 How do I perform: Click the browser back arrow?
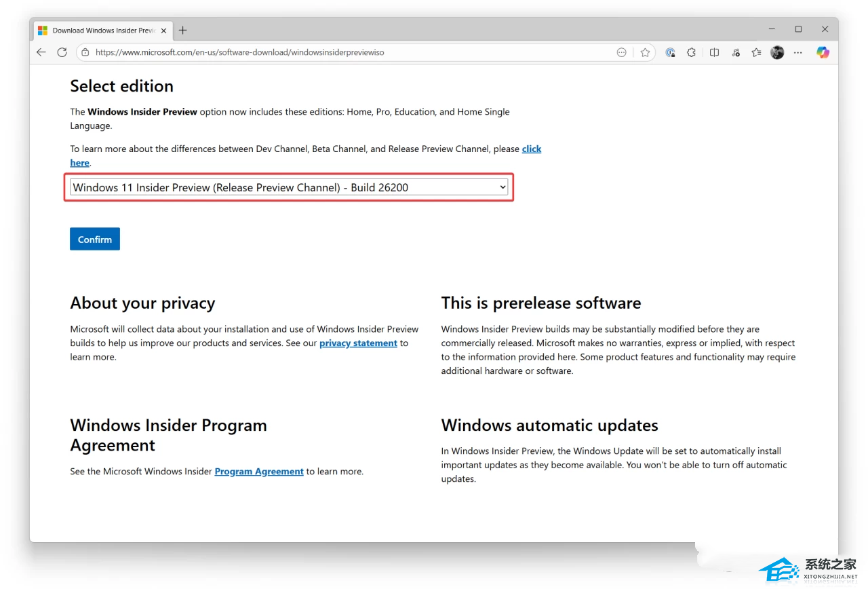point(41,52)
